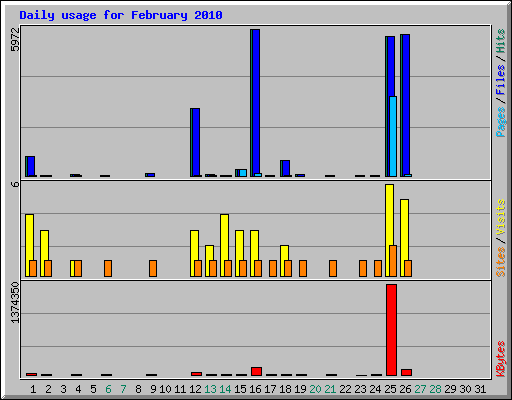The height and width of the screenshot is (400, 512).
Task: Click the chart title 'Daily usage for February 2010'
Action: click(x=121, y=16)
